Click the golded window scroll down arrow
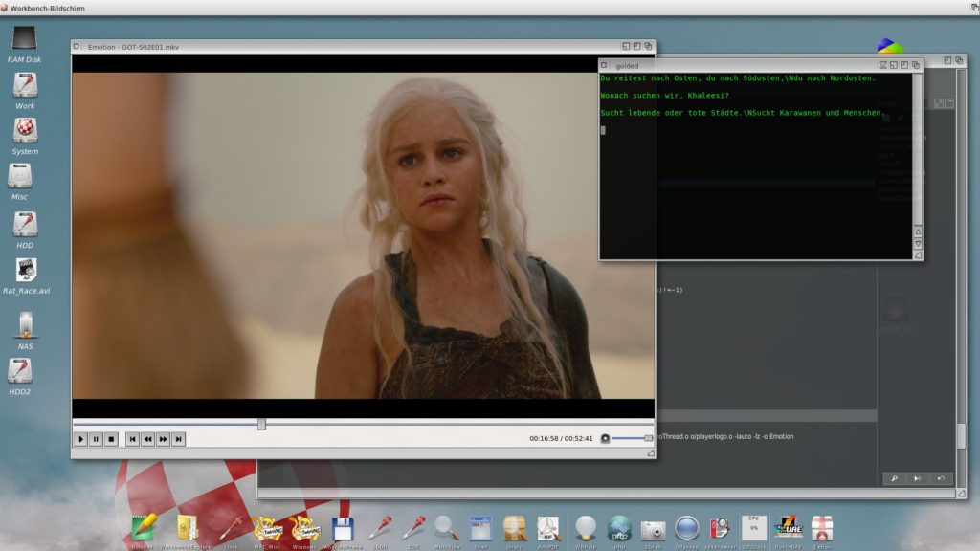 918,243
